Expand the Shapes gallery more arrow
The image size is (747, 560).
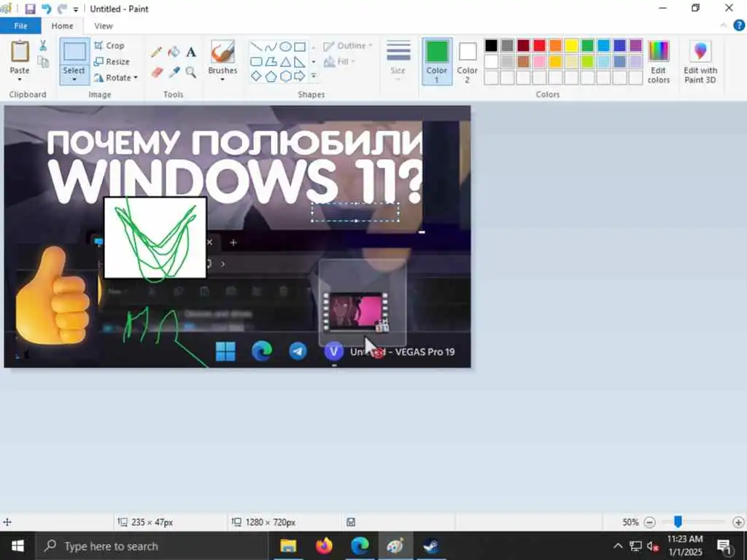314,76
